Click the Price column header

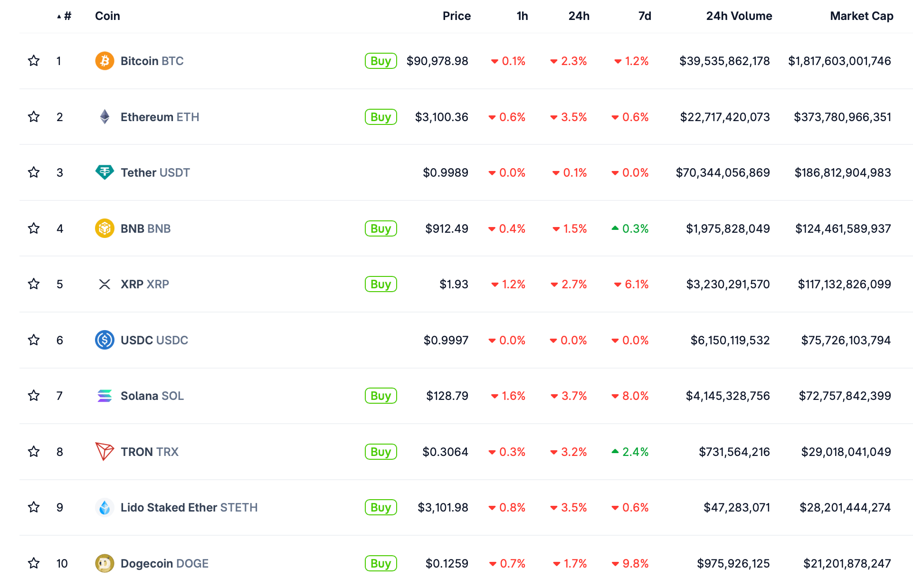[x=456, y=16]
